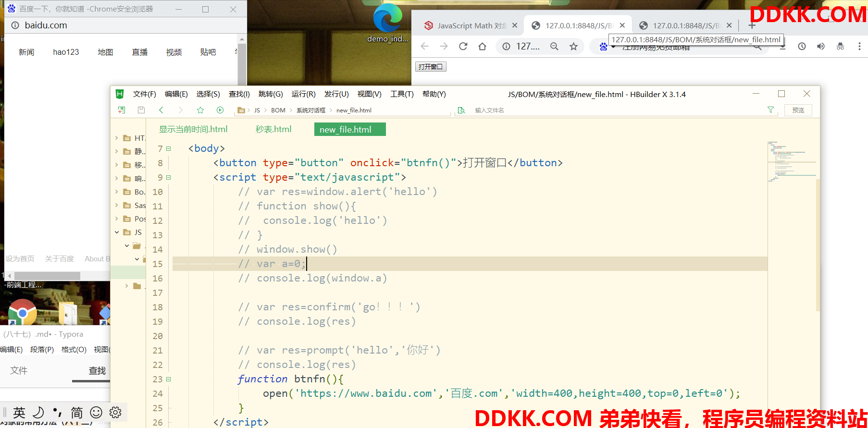Screen dimensions: 868x428
Task: Go forward using HBuilder's right arrow
Action: pyautogui.click(x=181, y=110)
